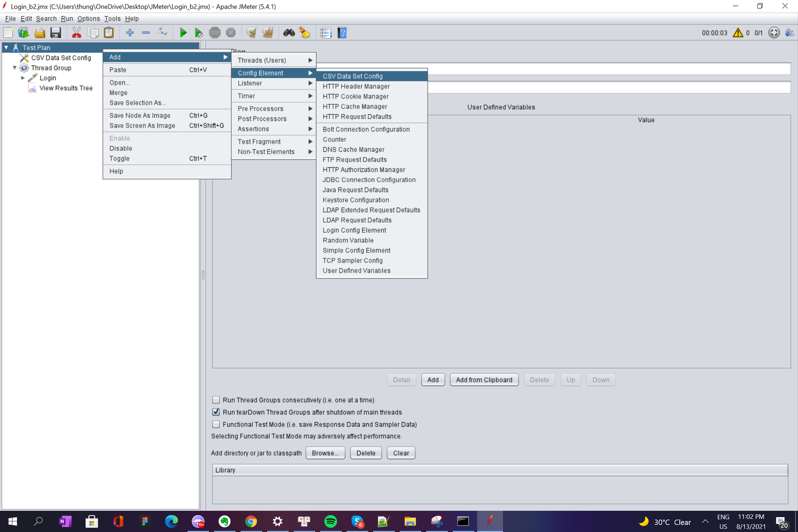Viewport: 798px width, 532px height.
Task: Select User Defined Variables menu entry
Action: tap(372, 270)
